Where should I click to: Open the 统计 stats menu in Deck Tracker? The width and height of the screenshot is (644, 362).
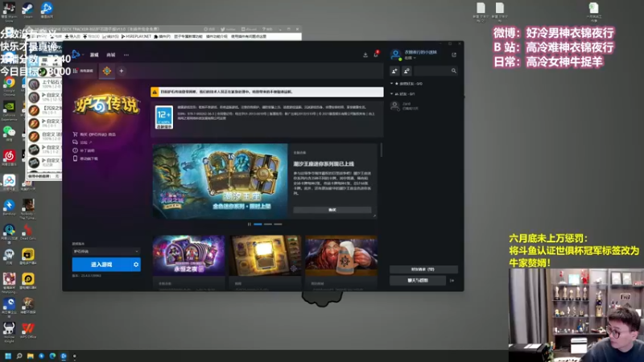[110, 36]
